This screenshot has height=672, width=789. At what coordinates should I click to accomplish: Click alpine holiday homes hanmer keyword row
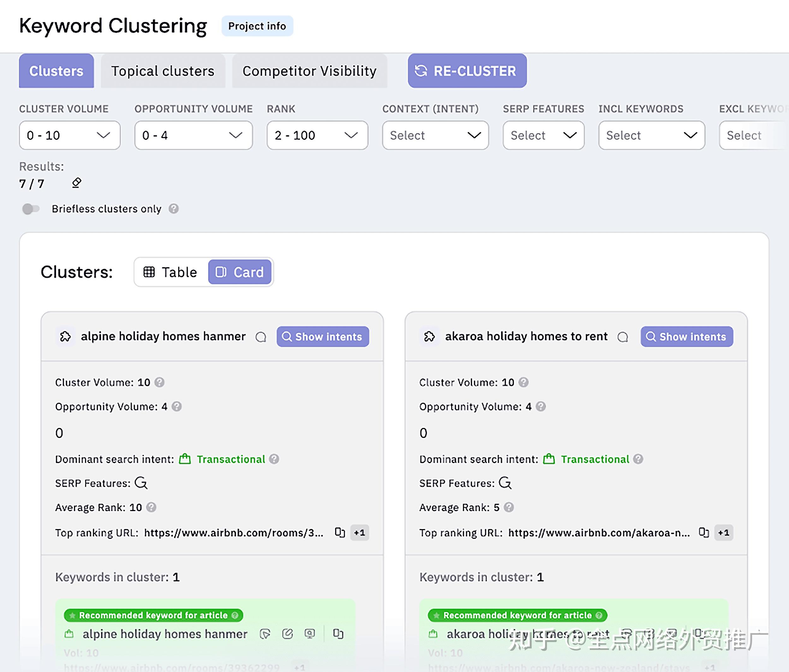(165, 634)
